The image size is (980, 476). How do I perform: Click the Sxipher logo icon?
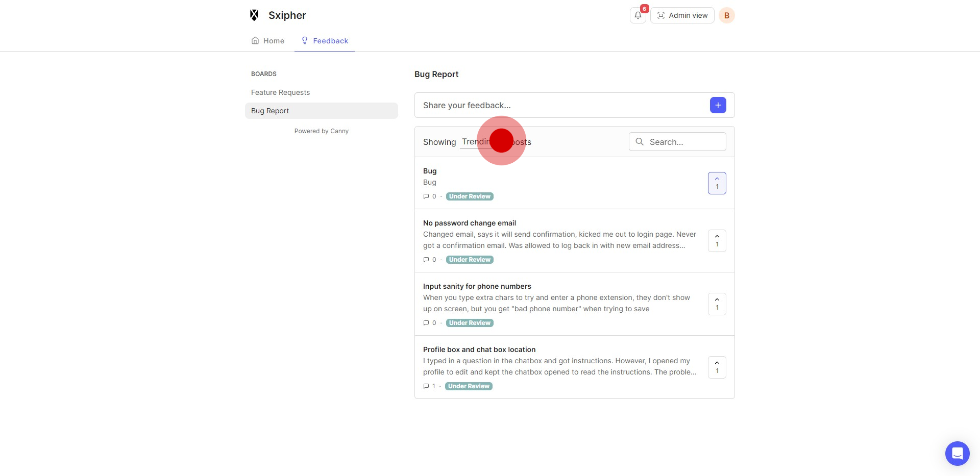254,15
